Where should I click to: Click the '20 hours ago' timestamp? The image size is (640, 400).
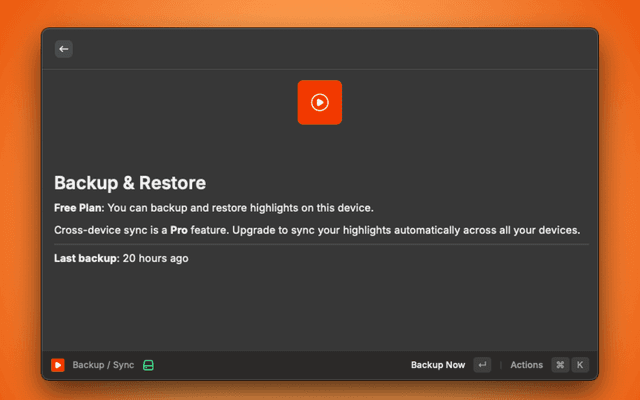coord(156,258)
